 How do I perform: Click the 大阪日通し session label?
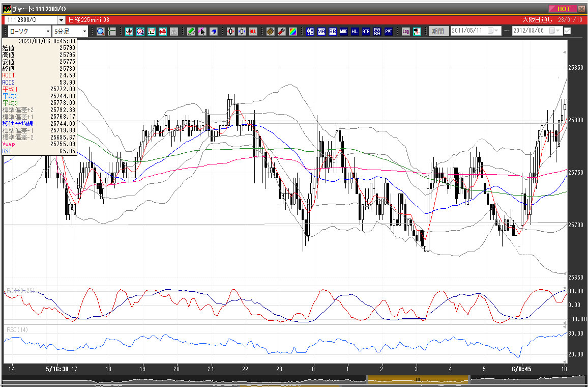[x=538, y=19]
